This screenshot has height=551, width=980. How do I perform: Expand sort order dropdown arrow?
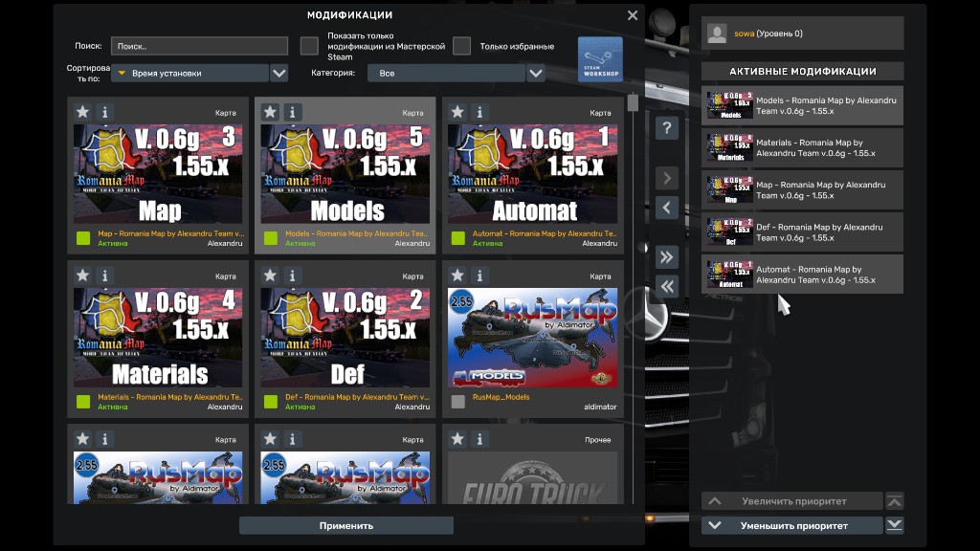tap(278, 73)
